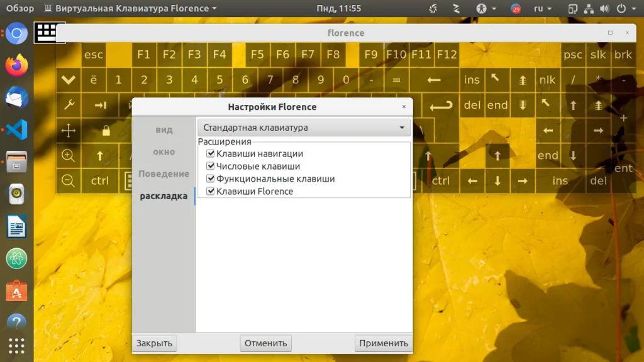Click the ent key on numeric keypad

[x=623, y=168]
